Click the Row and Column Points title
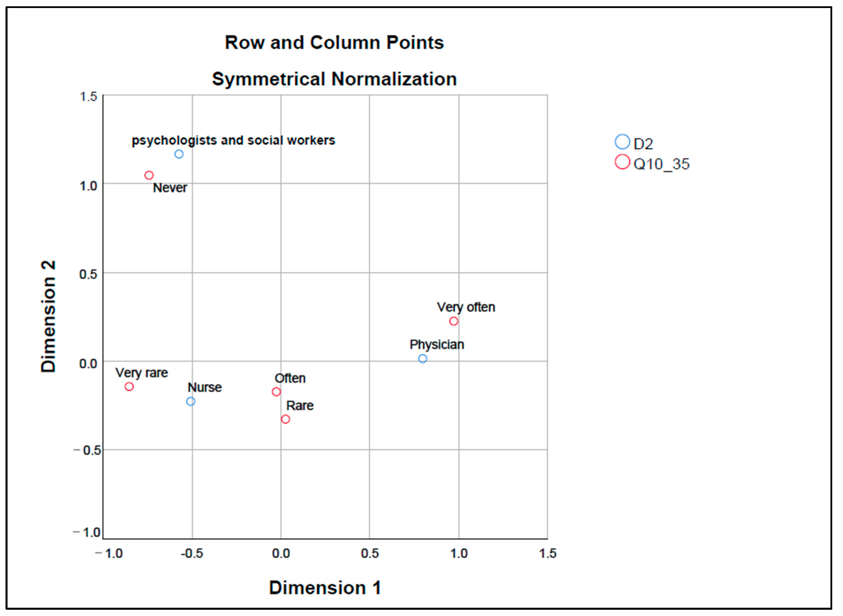Image resolution: width=843 pixels, height=616 pixels. pyautogui.click(x=334, y=43)
